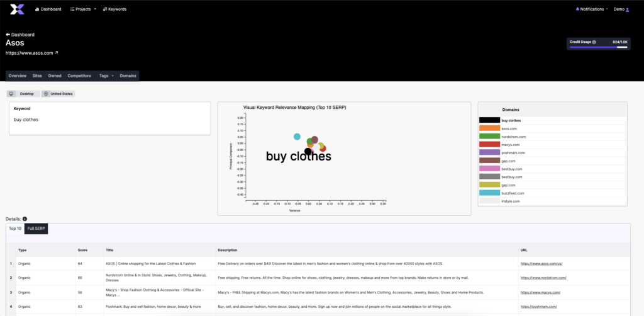Viewport: 644px width, 316px height.
Task: Click score 63 in the Poshmark row
Action: pos(80,307)
